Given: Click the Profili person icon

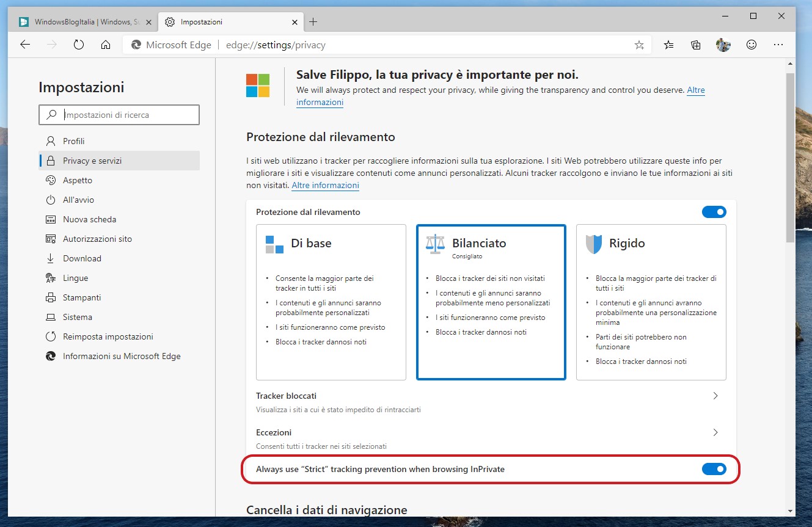Looking at the screenshot, I should pos(51,141).
